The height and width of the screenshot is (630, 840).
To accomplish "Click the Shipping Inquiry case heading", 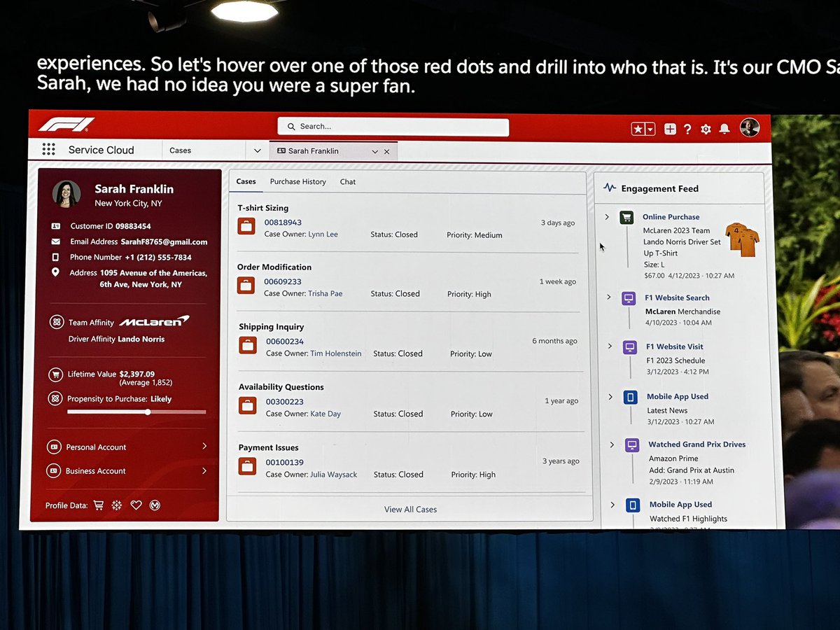I will pos(271,327).
